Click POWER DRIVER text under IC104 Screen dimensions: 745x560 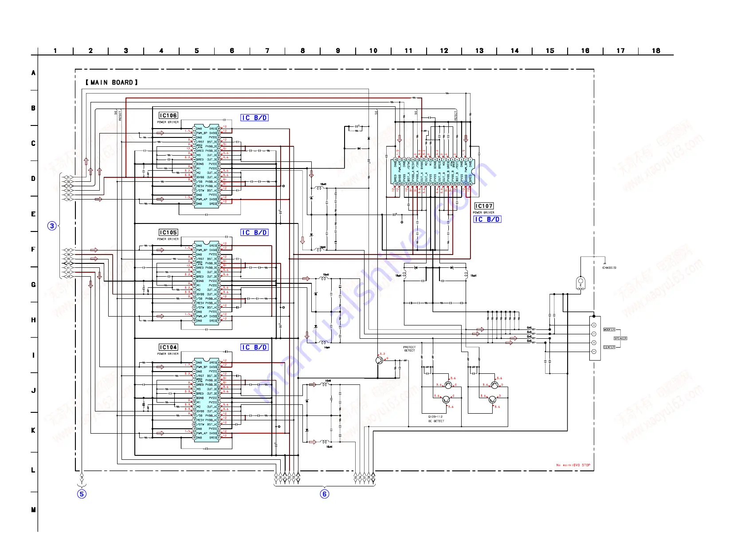tap(168, 354)
